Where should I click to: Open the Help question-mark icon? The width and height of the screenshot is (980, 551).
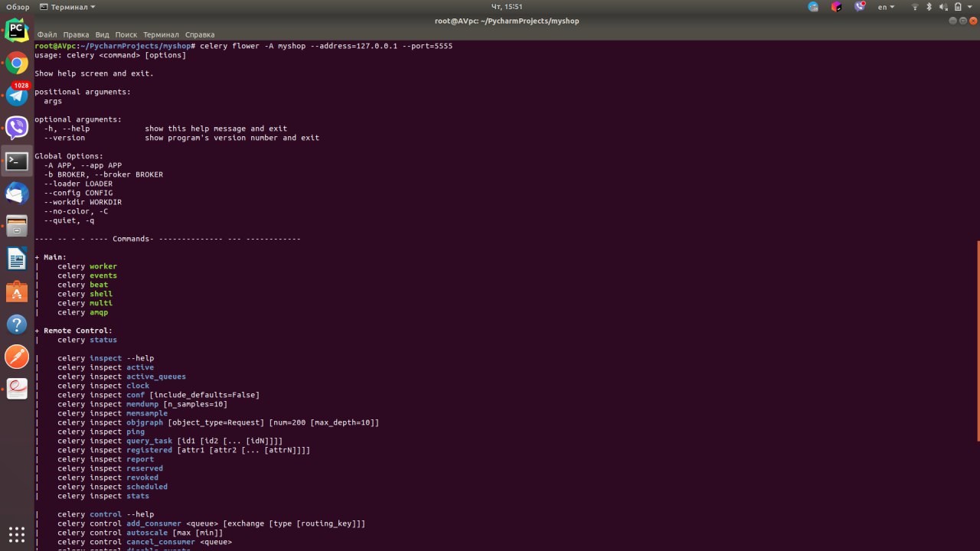[x=17, y=324]
